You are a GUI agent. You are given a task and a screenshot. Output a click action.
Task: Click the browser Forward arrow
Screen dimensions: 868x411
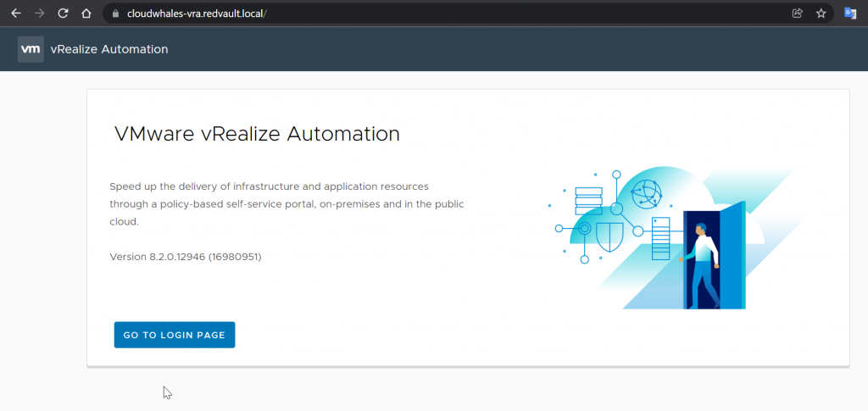click(39, 14)
